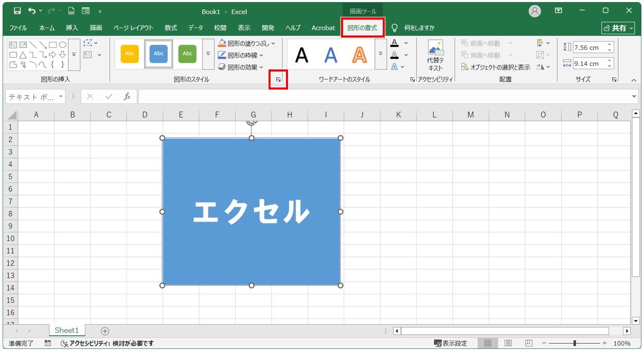Click the Select All corner of the grid
The width and height of the screenshot is (644, 352).
[11, 115]
